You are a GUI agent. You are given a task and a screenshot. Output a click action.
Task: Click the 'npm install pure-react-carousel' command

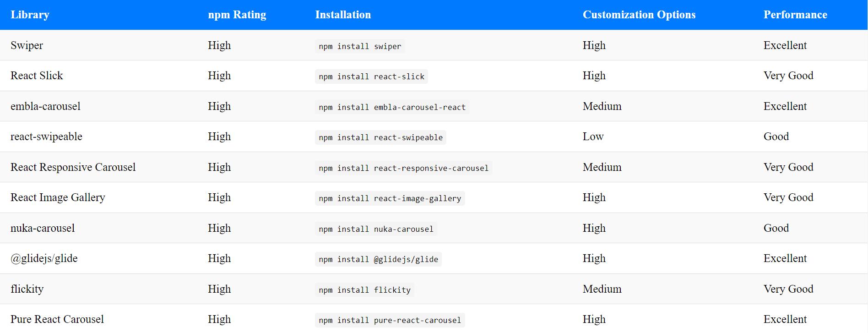[x=390, y=320]
